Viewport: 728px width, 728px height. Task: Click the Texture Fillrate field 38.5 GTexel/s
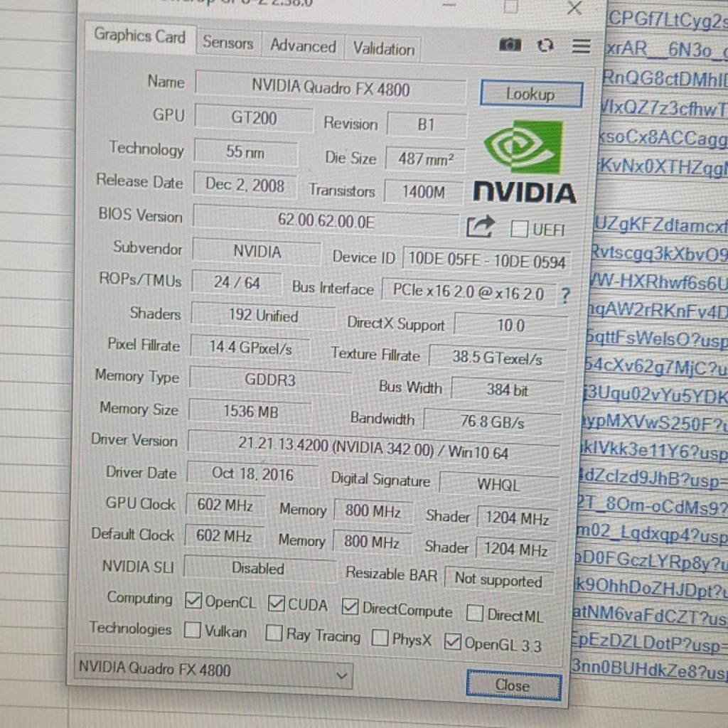(497, 358)
